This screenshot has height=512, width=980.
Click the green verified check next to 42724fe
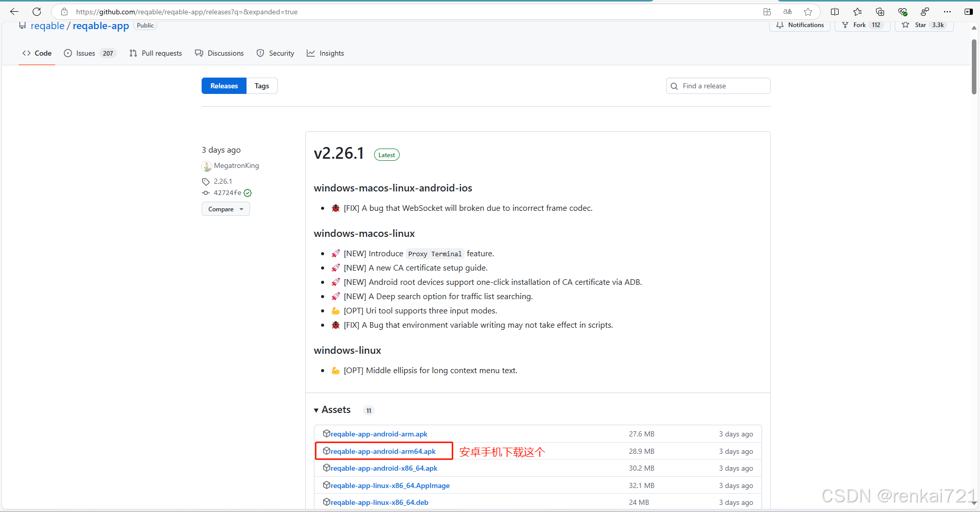coord(248,193)
